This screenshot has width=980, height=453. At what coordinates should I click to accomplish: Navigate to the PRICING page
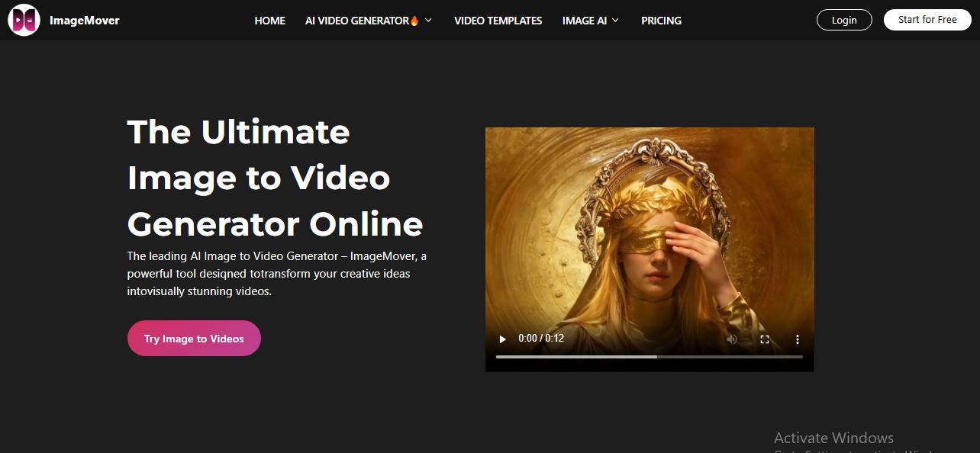pos(661,21)
